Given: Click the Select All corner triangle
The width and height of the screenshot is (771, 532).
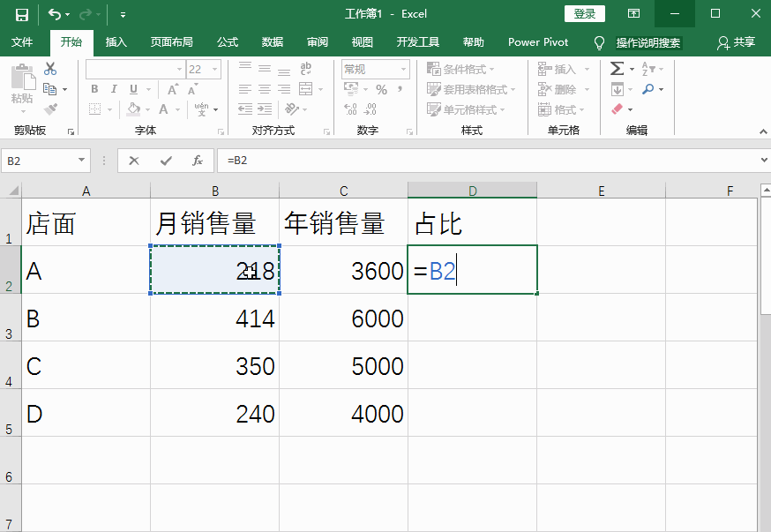Looking at the screenshot, I should point(13,191).
